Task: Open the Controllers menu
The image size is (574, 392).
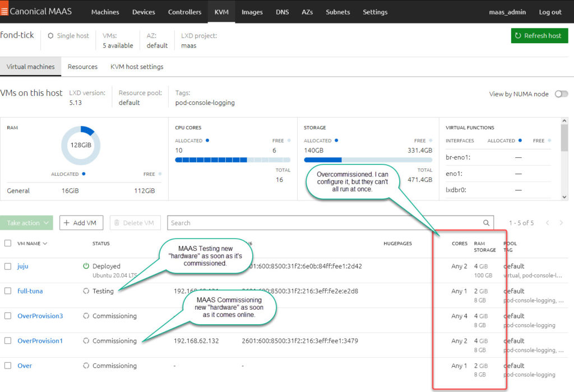Action: coord(184,12)
